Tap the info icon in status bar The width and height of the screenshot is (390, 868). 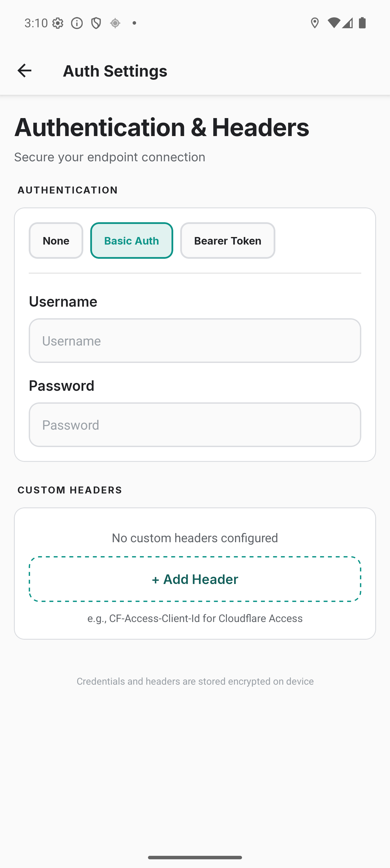coord(77,23)
